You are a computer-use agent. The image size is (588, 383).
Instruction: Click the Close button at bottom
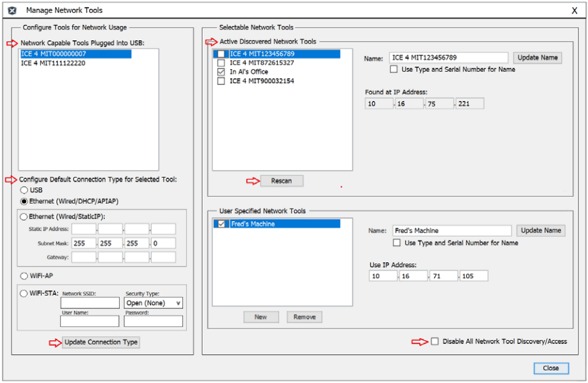[x=551, y=368]
